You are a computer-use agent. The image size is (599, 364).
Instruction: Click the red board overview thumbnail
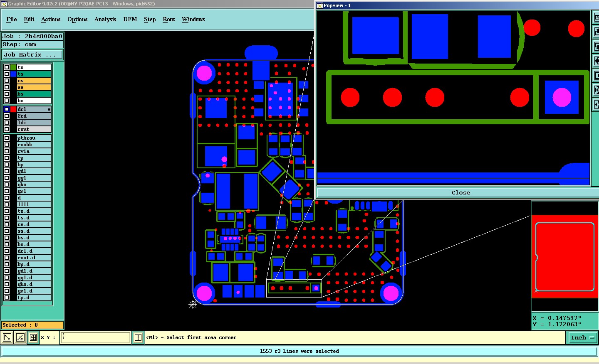pos(565,256)
